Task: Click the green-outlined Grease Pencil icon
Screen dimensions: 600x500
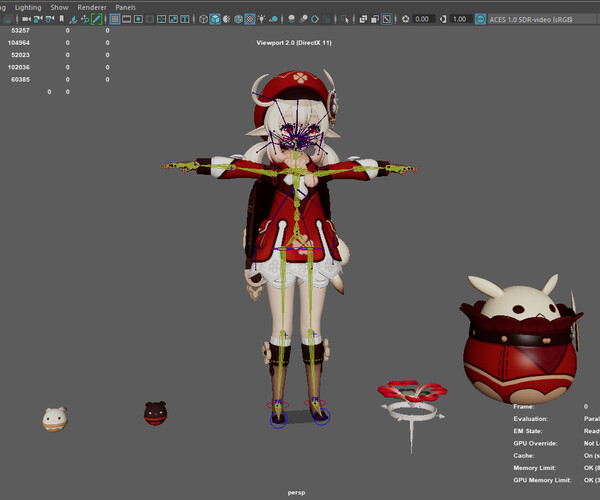Action: (96, 19)
